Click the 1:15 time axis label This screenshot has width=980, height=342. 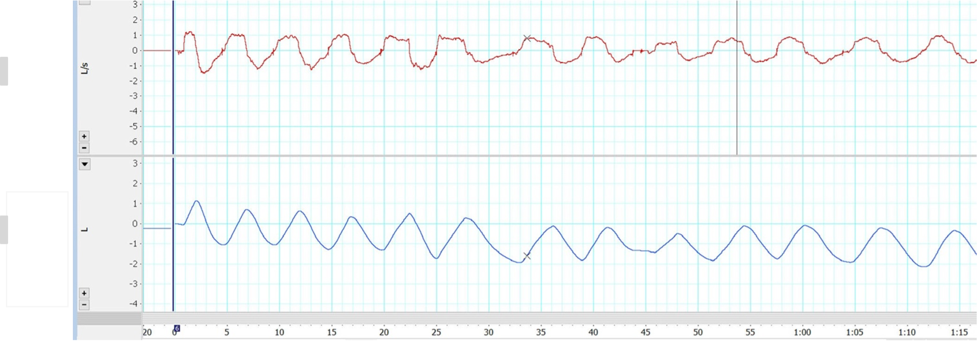click(960, 332)
